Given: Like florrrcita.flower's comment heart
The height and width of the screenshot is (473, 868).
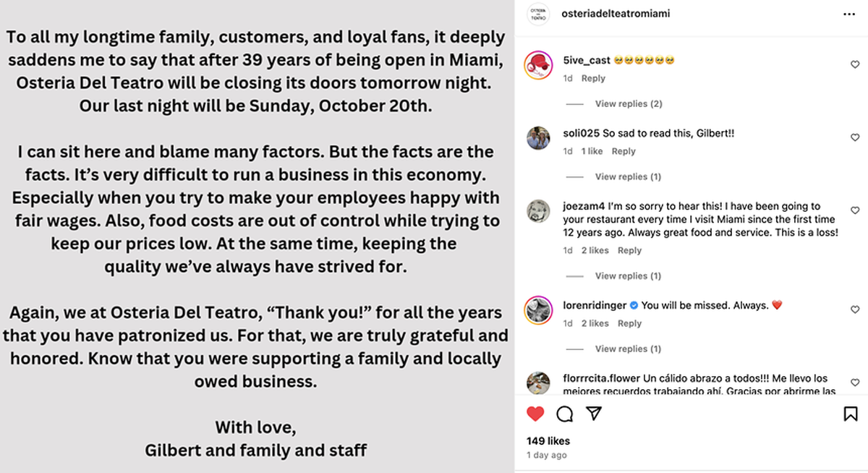Looking at the screenshot, I should 855,383.
